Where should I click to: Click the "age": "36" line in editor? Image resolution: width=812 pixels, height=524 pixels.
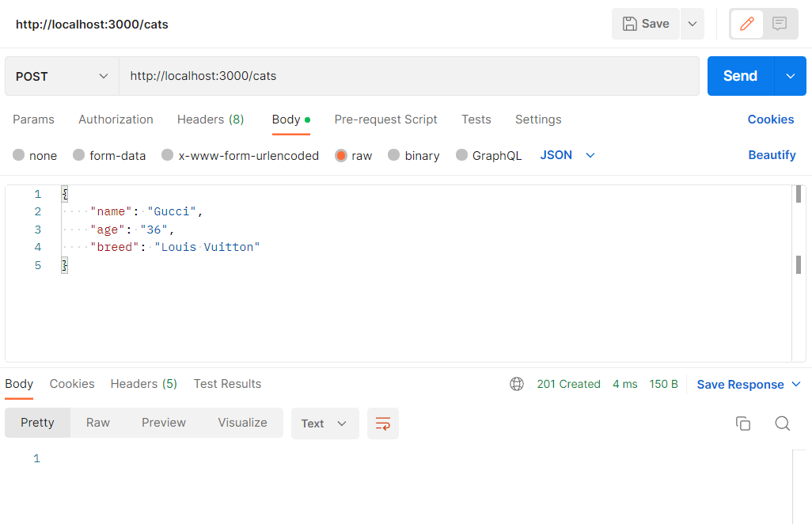[x=132, y=230]
